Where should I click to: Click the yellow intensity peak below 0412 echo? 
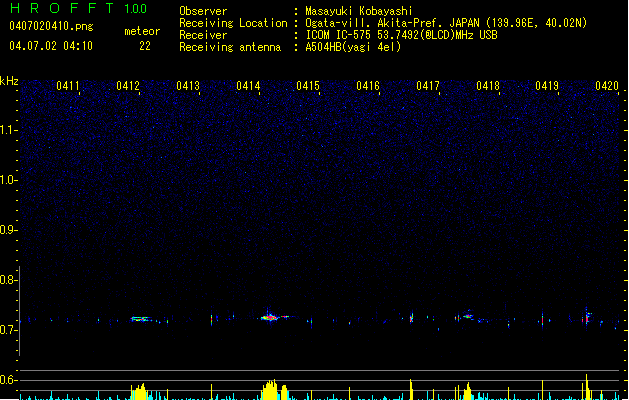point(139,392)
